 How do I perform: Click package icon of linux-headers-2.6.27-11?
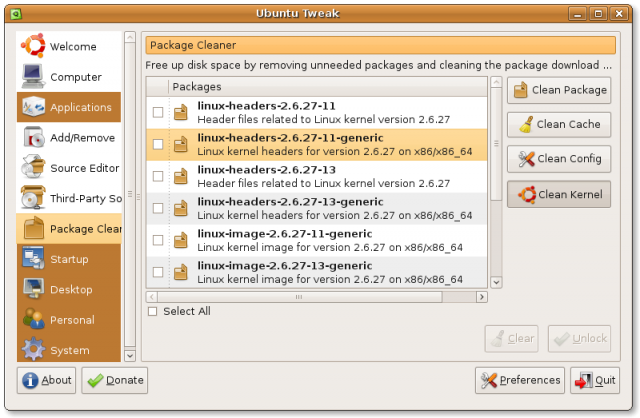(x=180, y=112)
